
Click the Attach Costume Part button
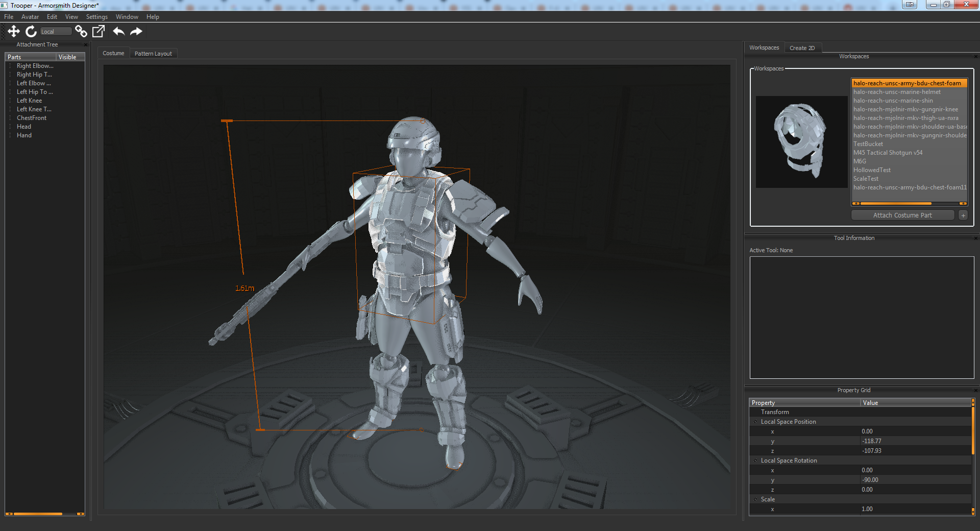tap(902, 215)
